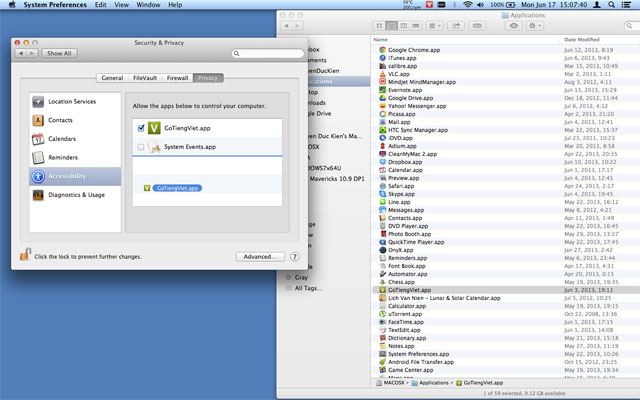Click the Advanced... button

261,257
